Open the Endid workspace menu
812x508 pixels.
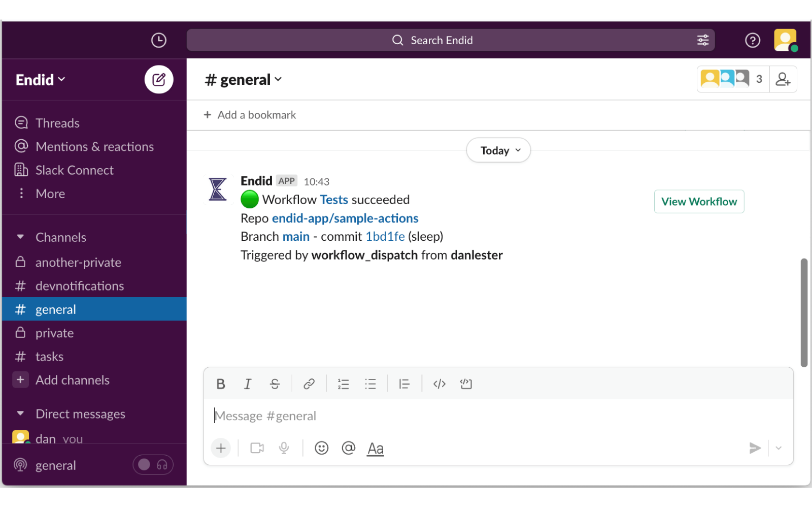click(x=41, y=80)
